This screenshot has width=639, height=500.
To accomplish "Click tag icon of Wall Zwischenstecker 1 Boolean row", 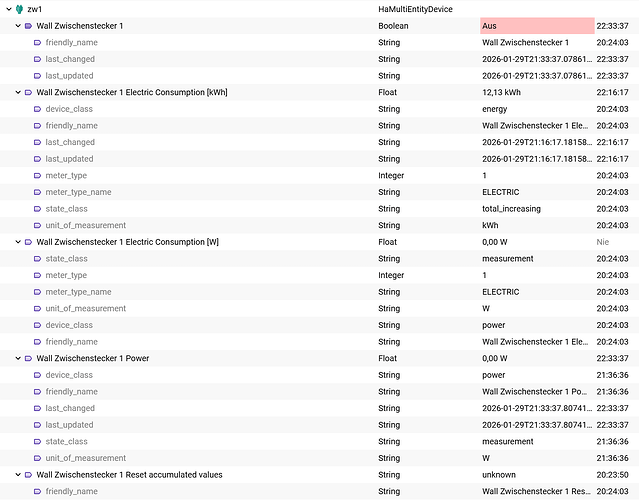I will (28, 26).
